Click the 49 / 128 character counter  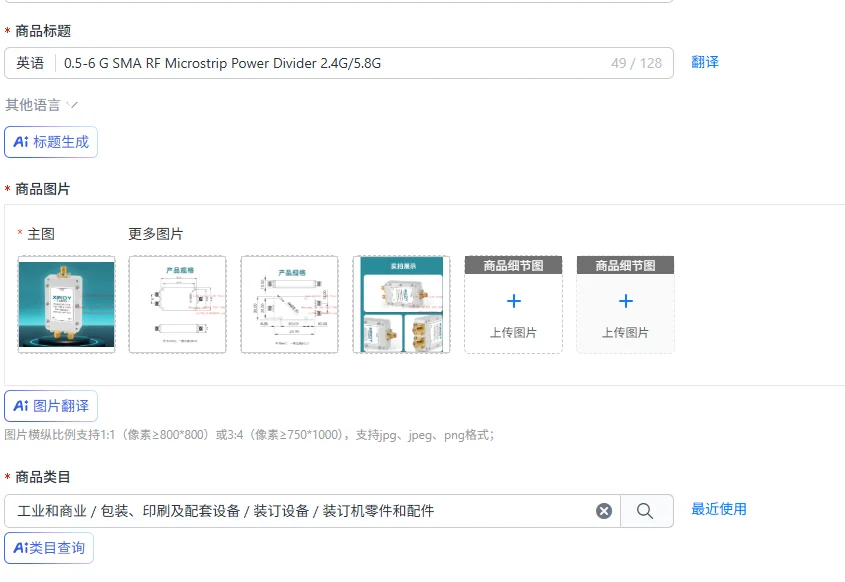tap(636, 63)
